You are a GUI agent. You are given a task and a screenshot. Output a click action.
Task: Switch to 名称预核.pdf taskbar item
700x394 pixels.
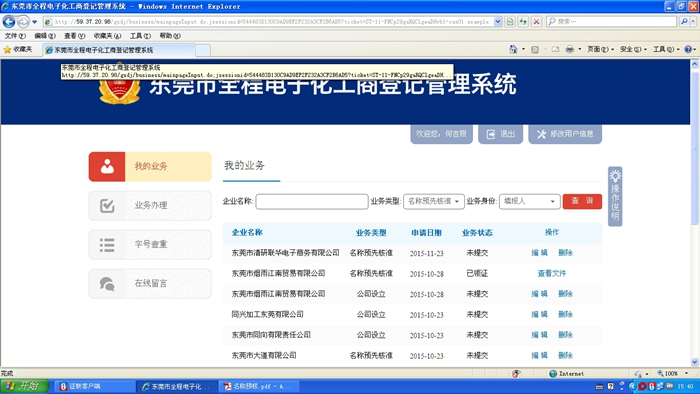pos(259,386)
